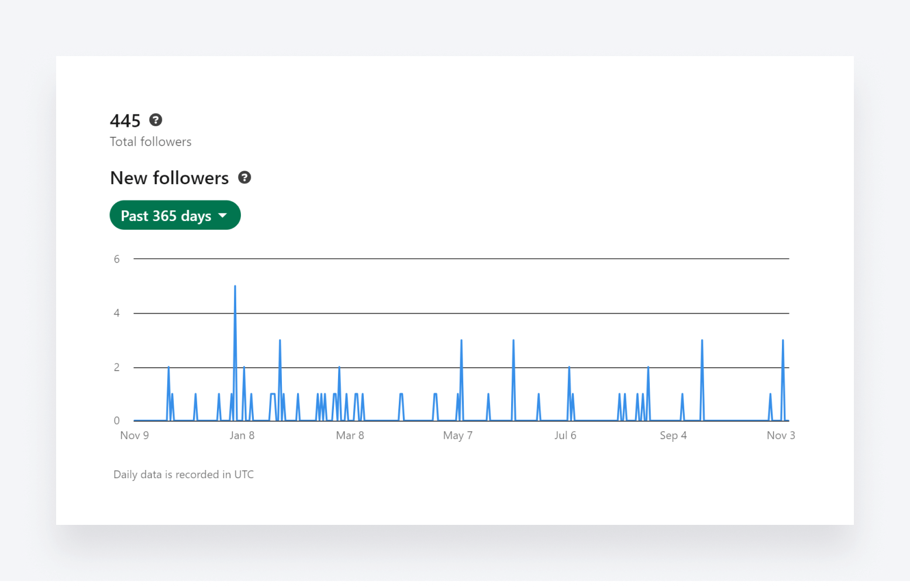Click the 2-follower spike above the Jul 6 label
This screenshot has width=910, height=588.
click(x=569, y=369)
